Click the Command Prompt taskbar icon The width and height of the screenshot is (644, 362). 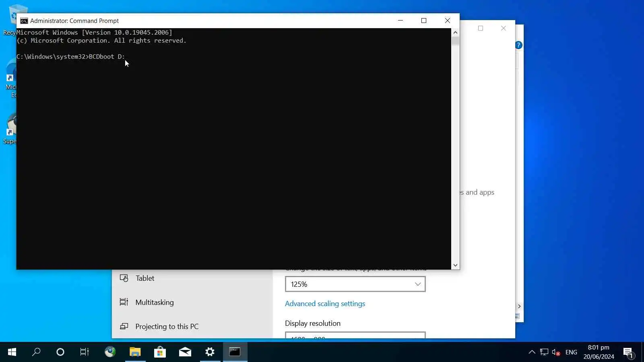tap(235, 352)
